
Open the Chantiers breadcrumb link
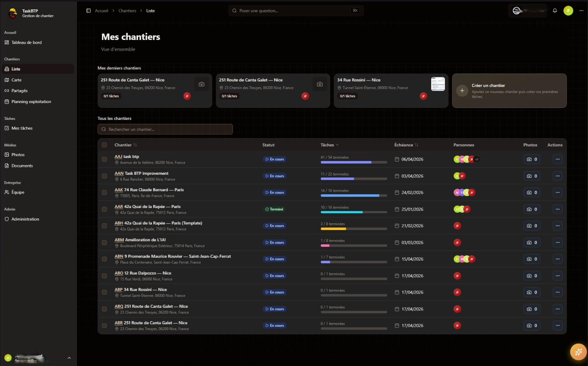127,11
